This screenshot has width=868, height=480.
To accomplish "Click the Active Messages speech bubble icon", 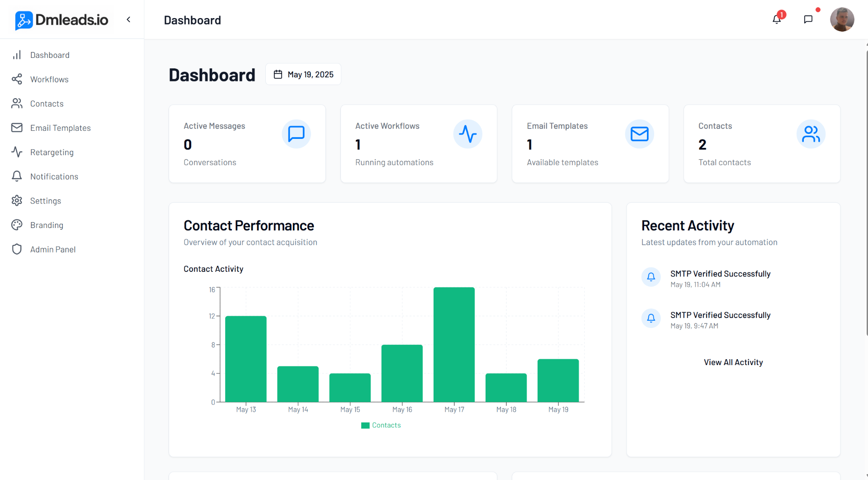I will tap(296, 133).
